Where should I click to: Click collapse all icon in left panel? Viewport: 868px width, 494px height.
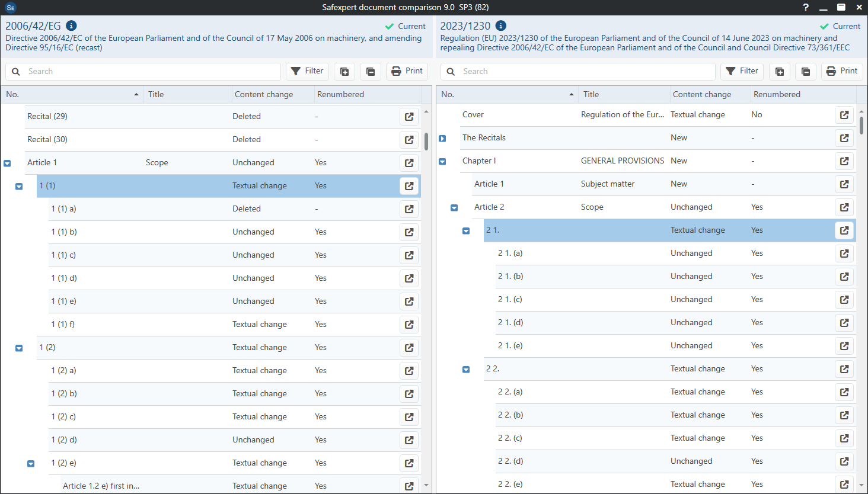[x=371, y=72]
